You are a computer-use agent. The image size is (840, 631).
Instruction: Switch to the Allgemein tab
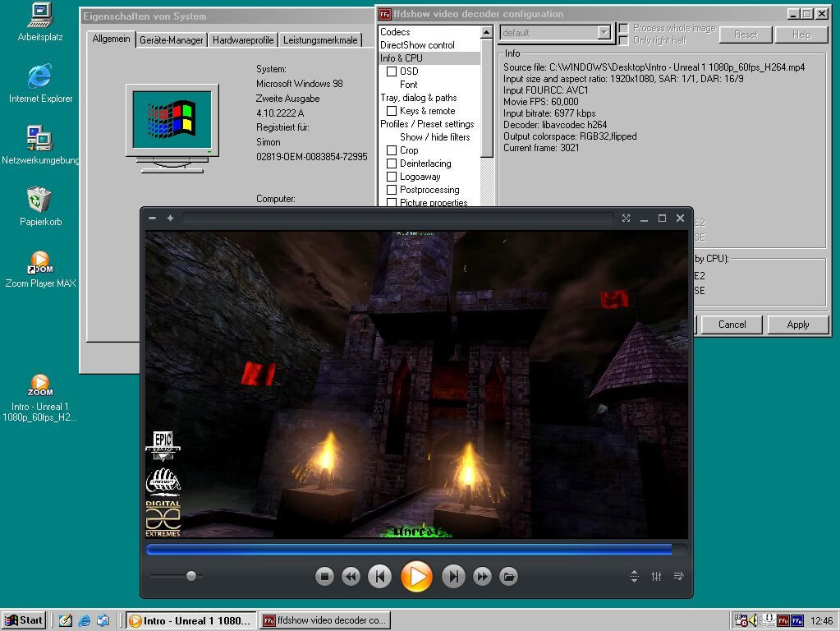[111, 39]
